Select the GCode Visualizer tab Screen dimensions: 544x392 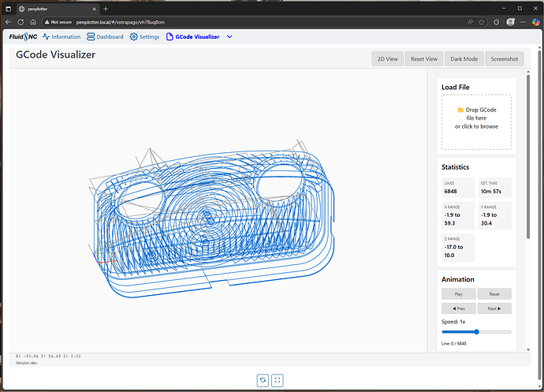[192, 37]
